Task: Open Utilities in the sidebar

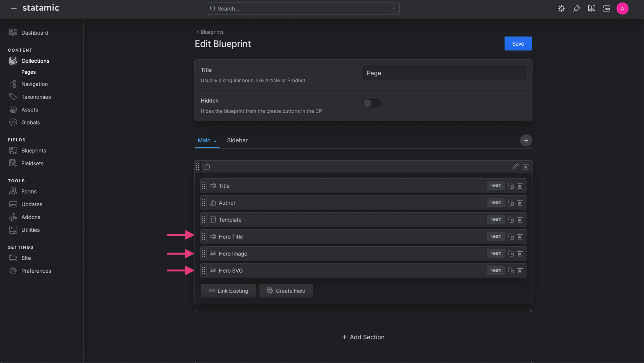Action: point(31,230)
